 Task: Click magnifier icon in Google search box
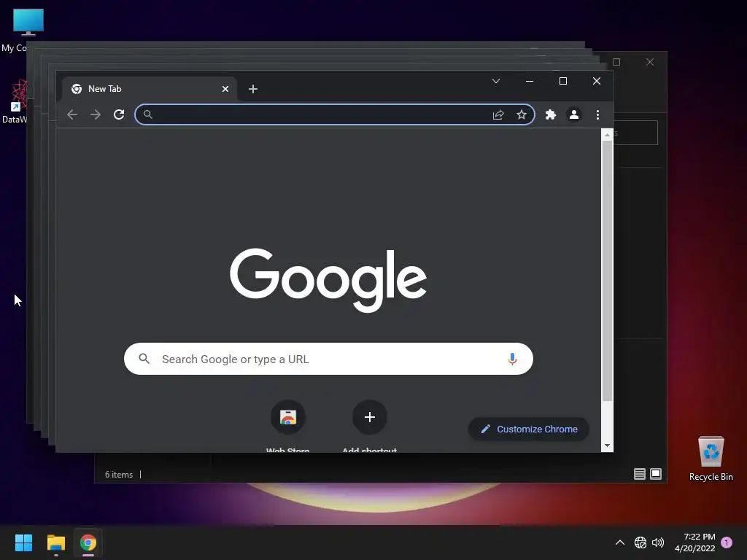tap(144, 359)
